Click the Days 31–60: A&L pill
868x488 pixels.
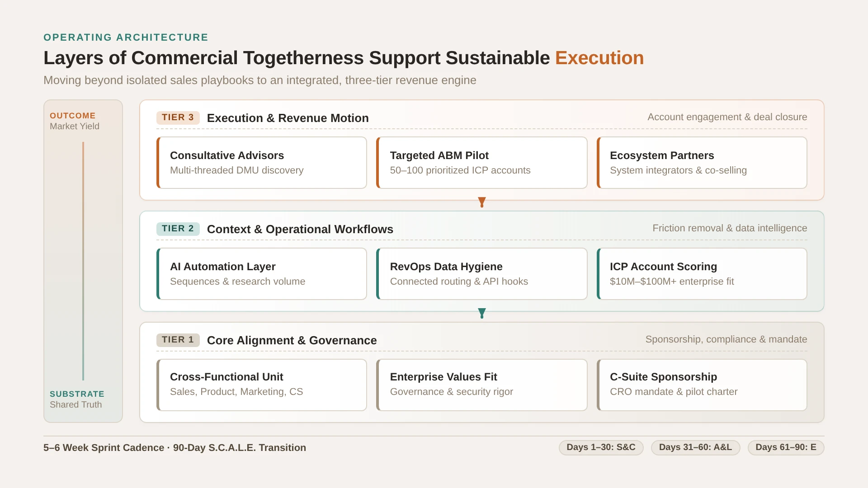[x=695, y=447]
